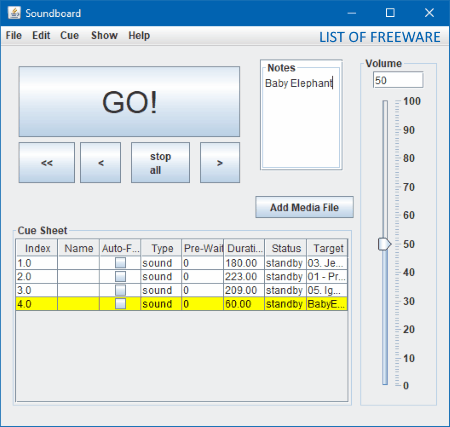Open the Cue menu
Viewport: 450px width, 427px height.
[69, 35]
